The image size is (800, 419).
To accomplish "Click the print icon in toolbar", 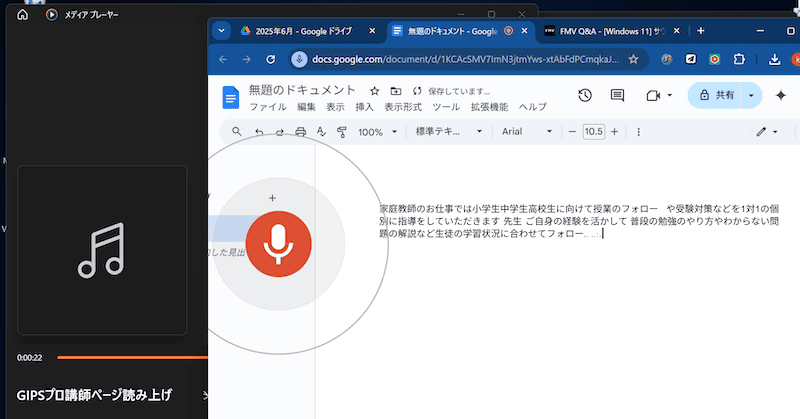I will click(x=300, y=132).
